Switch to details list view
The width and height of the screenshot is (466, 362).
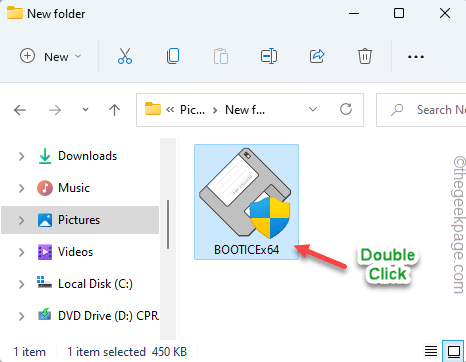point(431,351)
